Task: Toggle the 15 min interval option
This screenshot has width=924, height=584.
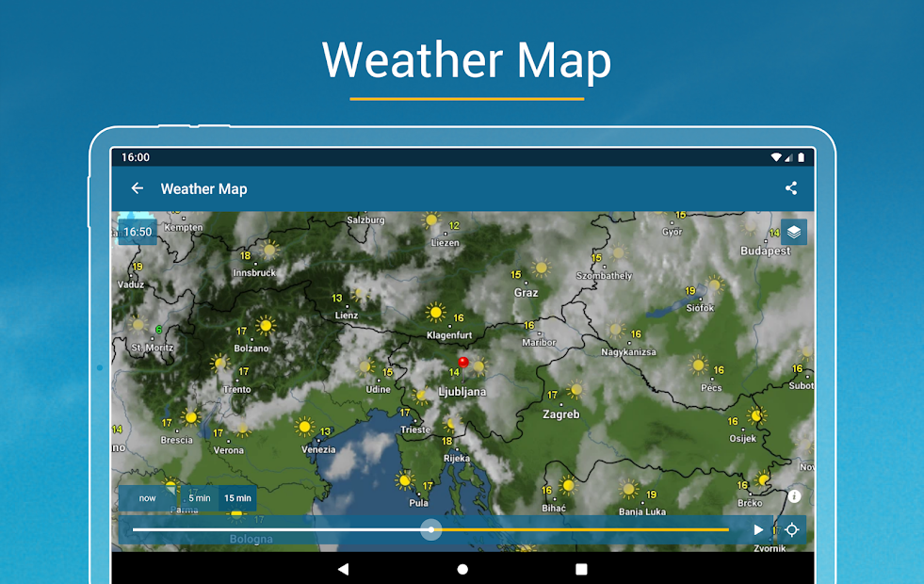Action: [237, 497]
